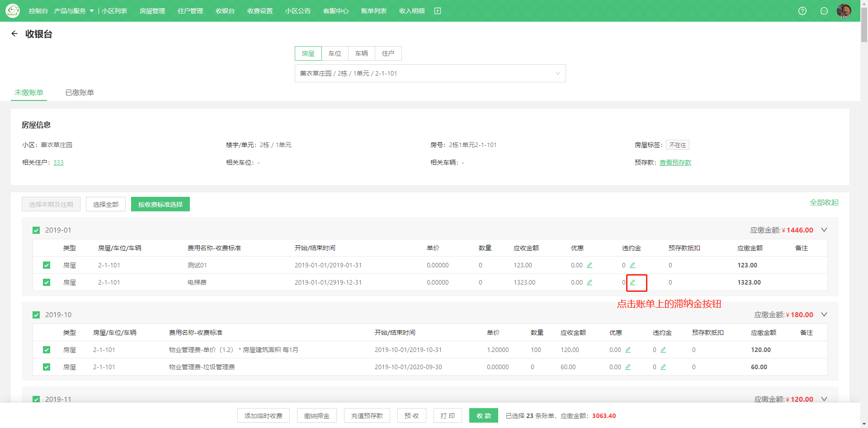Toggle the 2019-11 group checkbox
Screen dimensions: 868x428
pyautogui.click(x=36, y=399)
